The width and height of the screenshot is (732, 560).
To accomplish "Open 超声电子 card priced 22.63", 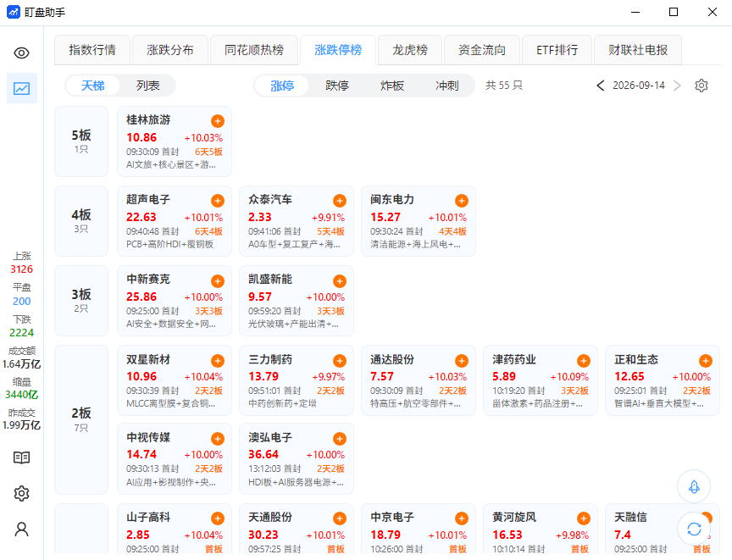I will [175, 221].
